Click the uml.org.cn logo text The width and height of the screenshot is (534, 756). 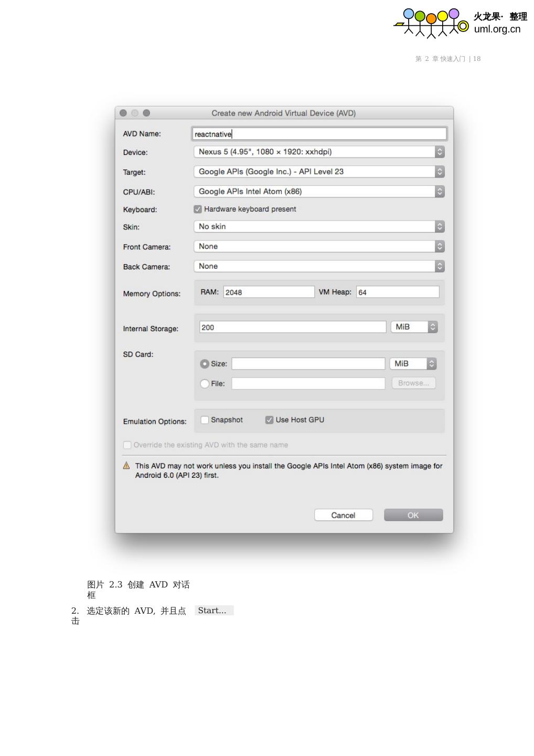(497, 29)
